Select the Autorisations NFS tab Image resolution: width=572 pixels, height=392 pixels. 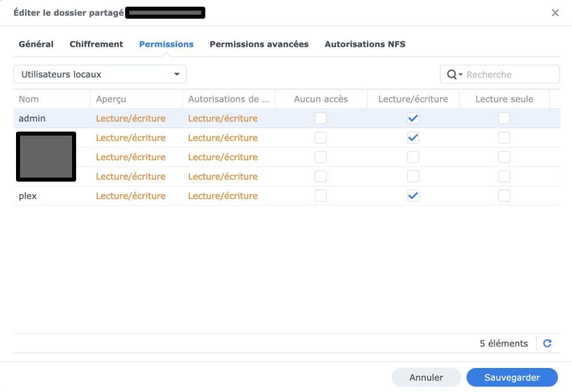(365, 44)
